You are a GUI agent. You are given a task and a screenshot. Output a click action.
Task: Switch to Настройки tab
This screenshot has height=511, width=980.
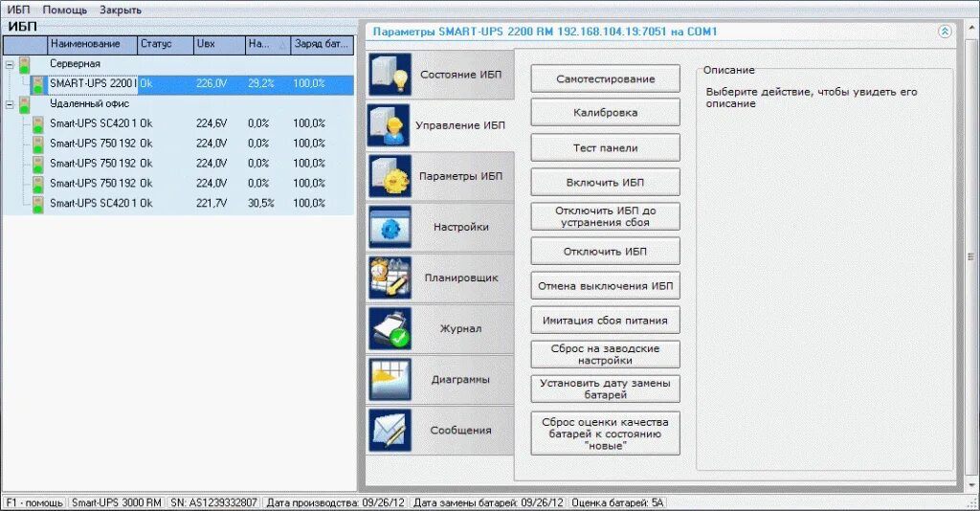[x=440, y=227]
